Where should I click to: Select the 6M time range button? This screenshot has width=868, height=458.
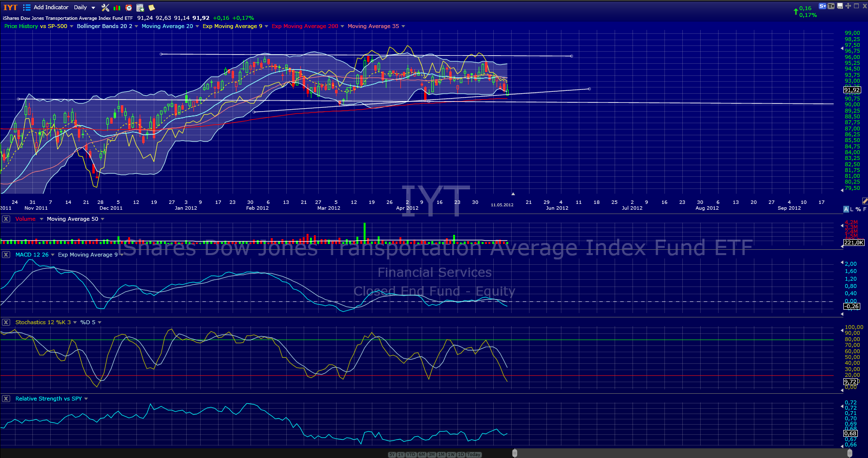tap(422, 455)
